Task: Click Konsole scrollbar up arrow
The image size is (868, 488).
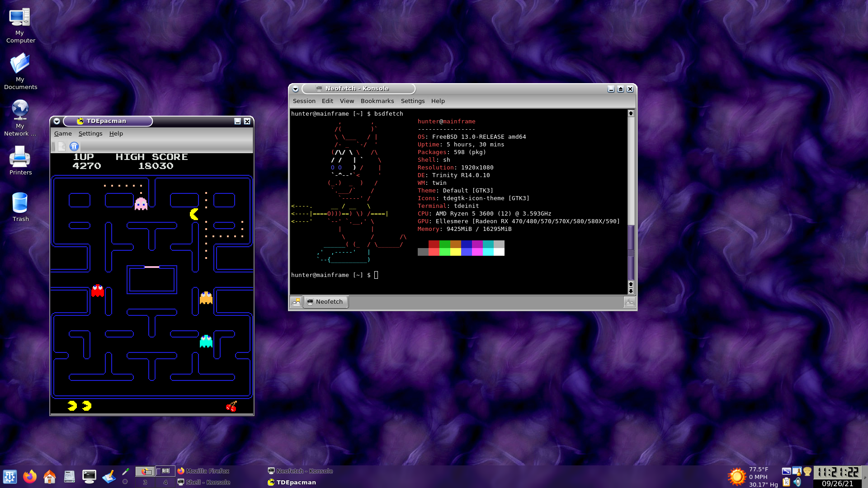Action: (631, 113)
